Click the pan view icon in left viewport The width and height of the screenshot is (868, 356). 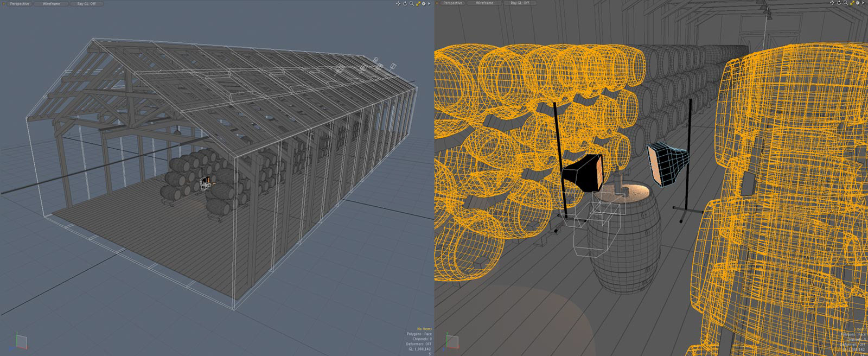(399, 3)
